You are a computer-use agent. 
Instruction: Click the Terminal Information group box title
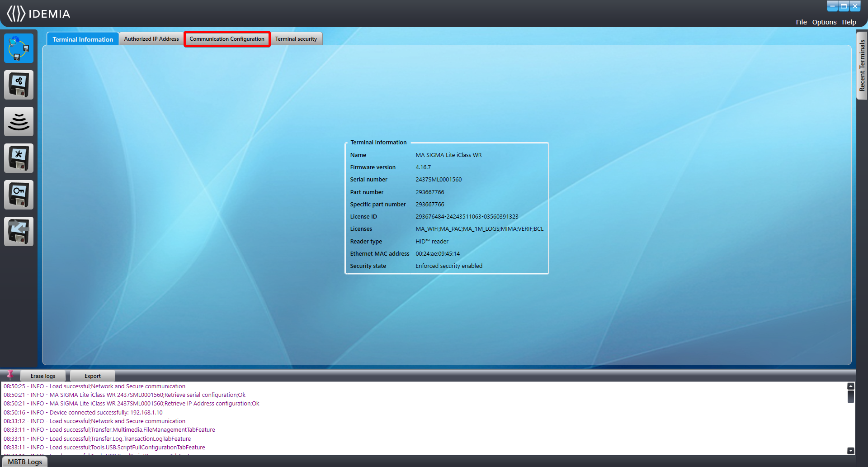[x=378, y=143]
